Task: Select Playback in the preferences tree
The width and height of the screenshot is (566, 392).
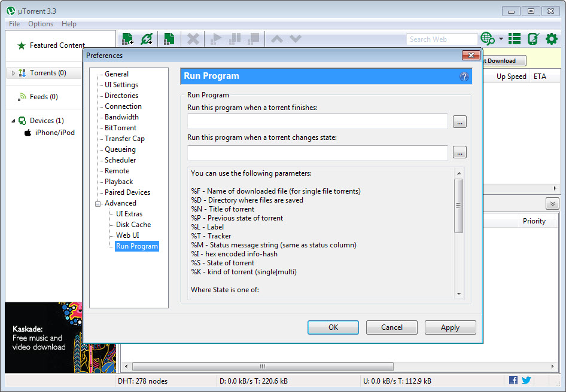Action: tap(118, 182)
